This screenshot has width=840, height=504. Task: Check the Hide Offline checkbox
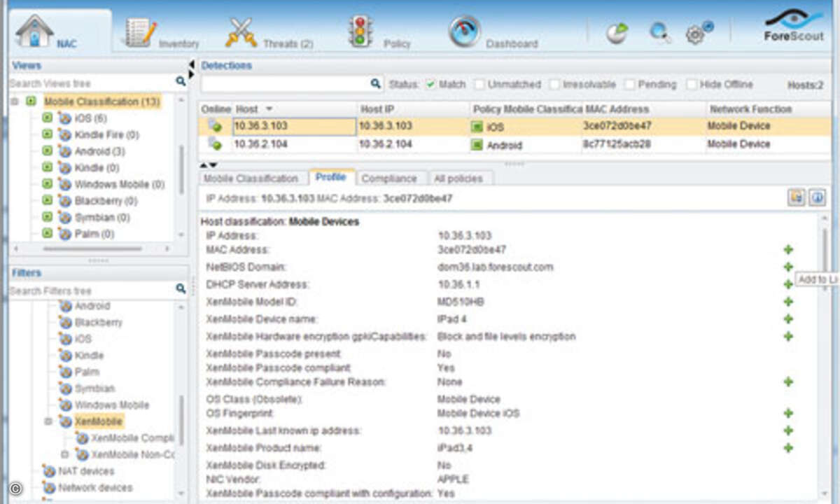pos(692,85)
